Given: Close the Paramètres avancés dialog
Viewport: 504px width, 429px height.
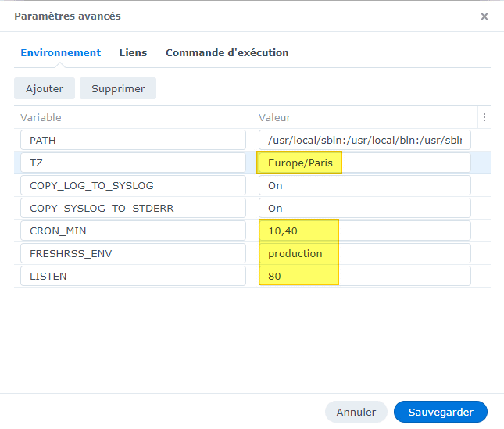Looking at the screenshot, I should tap(484, 16).
